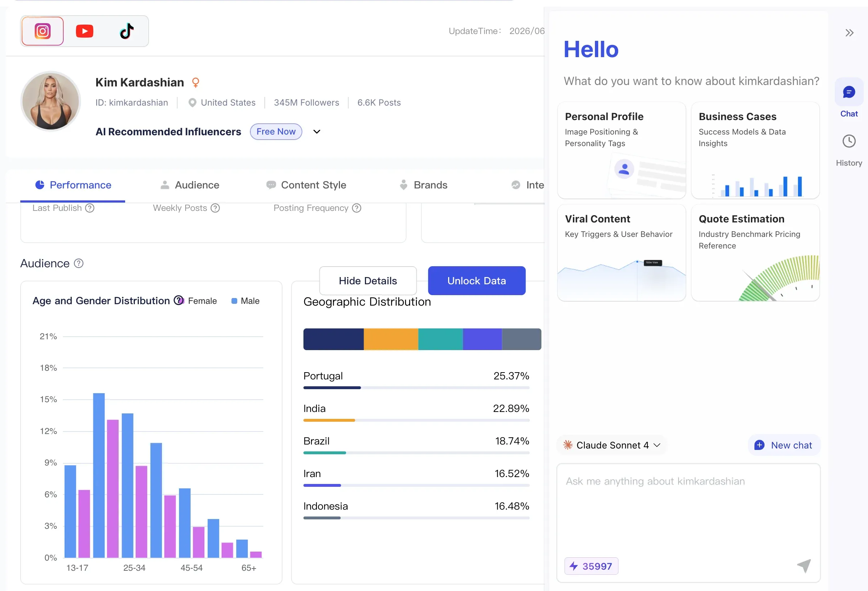Click the Brands tab icon
The height and width of the screenshot is (591, 868).
click(403, 185)
